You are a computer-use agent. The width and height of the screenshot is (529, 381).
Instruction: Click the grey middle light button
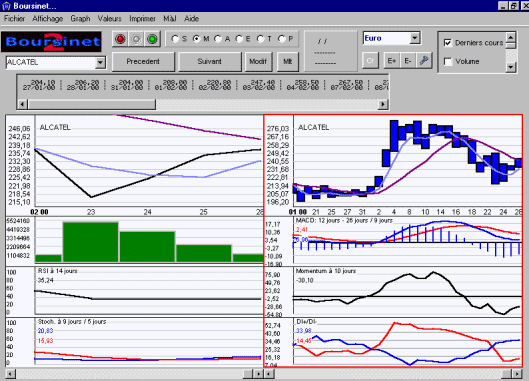136,39
